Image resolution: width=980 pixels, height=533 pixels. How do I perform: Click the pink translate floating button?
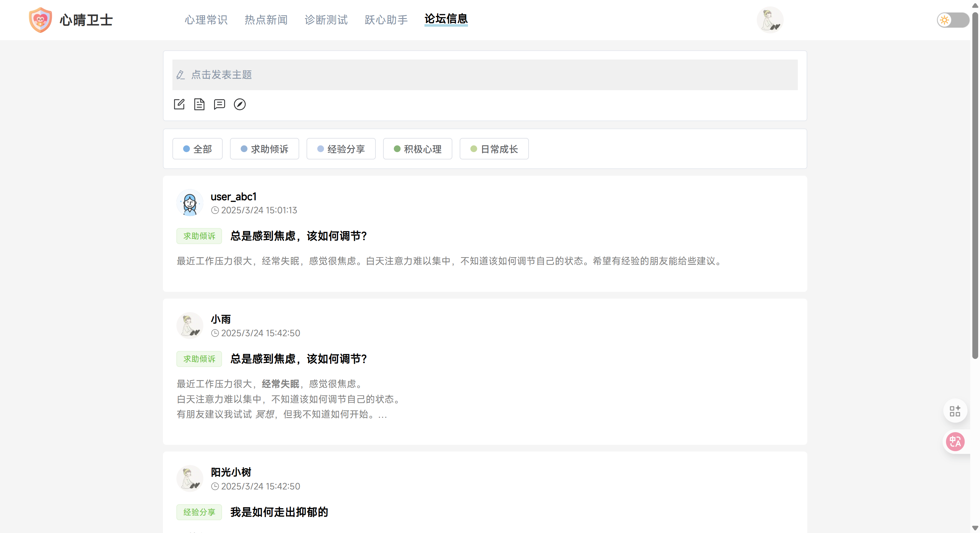click(x=955, y=442)
